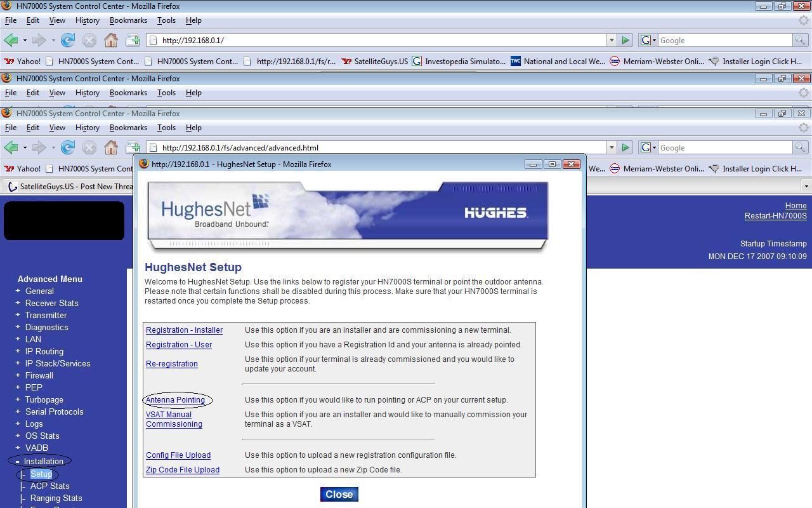Expand the General item in Advanced Menu
Viewport: 812px width, 508px height.
tap(18, 291)
